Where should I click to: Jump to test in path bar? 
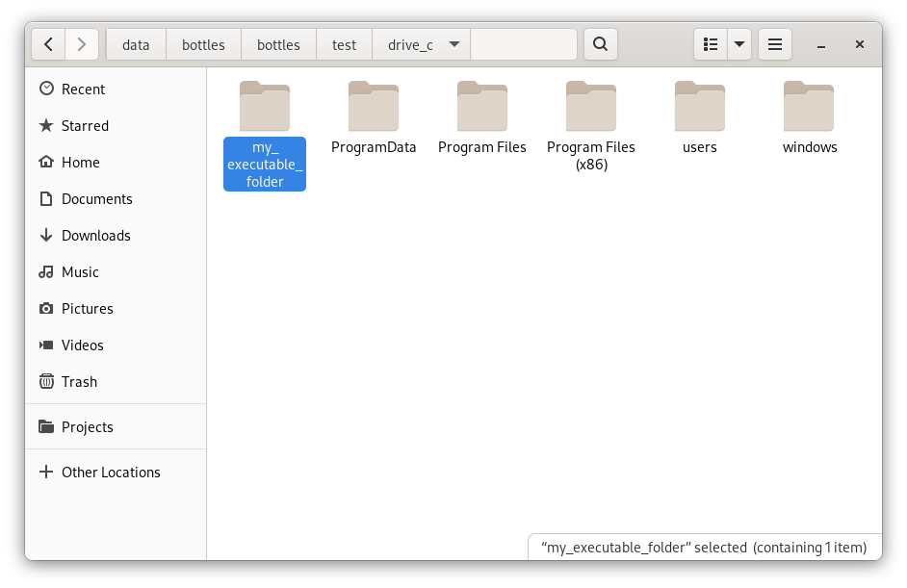(x=344, y=44)
